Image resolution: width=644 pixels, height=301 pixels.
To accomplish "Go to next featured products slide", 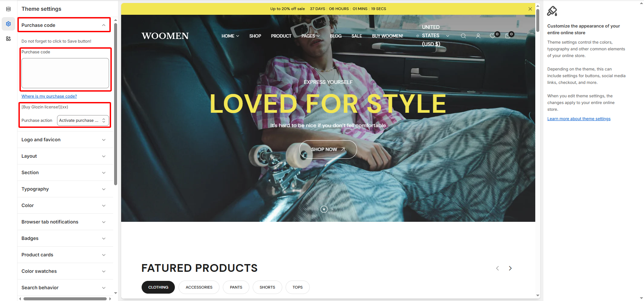I will click(510, 268).
